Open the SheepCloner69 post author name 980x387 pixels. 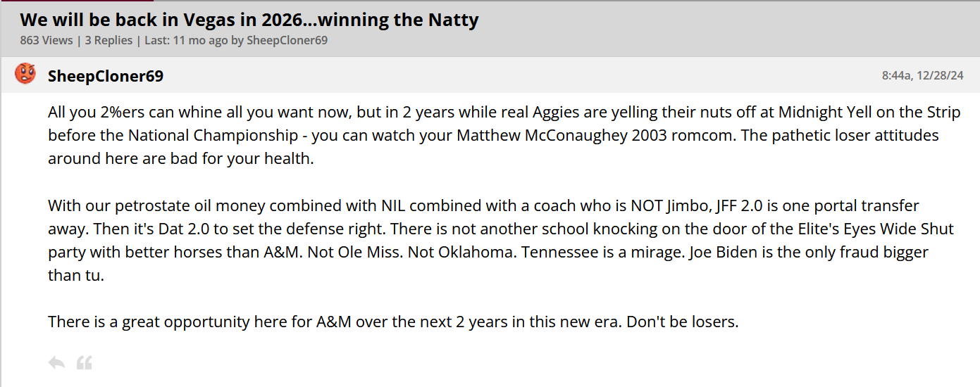tap(106, 76)
